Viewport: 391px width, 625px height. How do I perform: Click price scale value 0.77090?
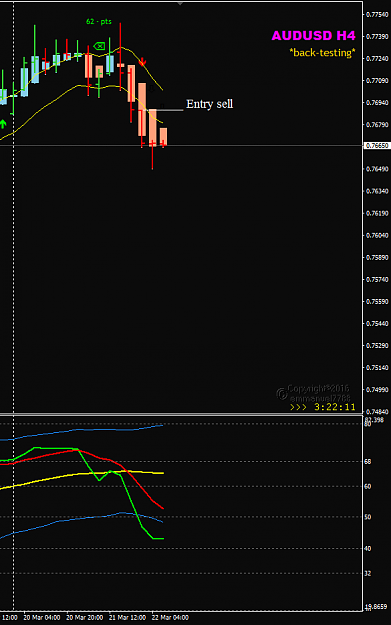point(377,81)
